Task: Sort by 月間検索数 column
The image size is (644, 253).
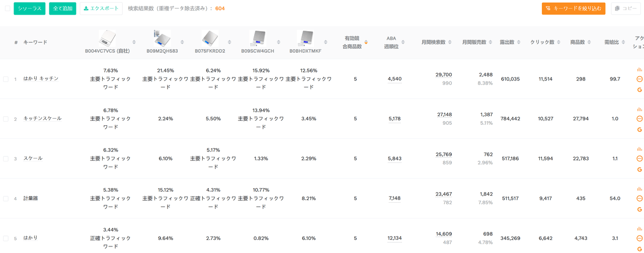Action: tap(450, 42)
